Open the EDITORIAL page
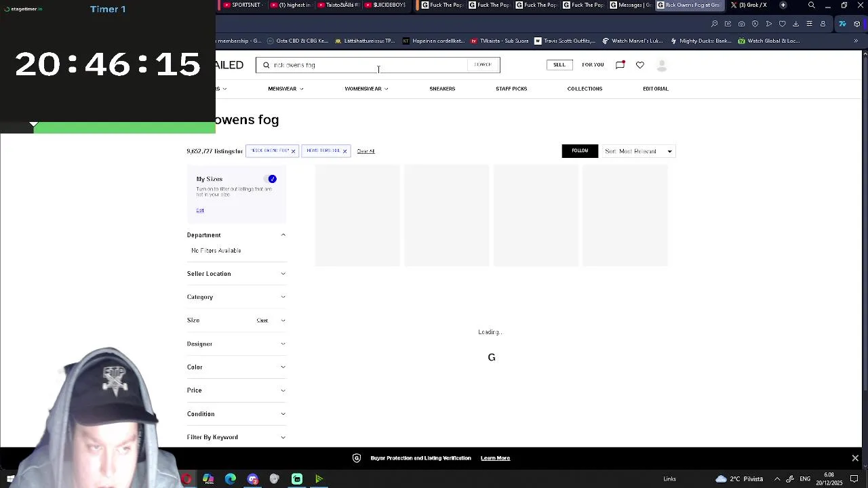 click(x=656, y=89)
